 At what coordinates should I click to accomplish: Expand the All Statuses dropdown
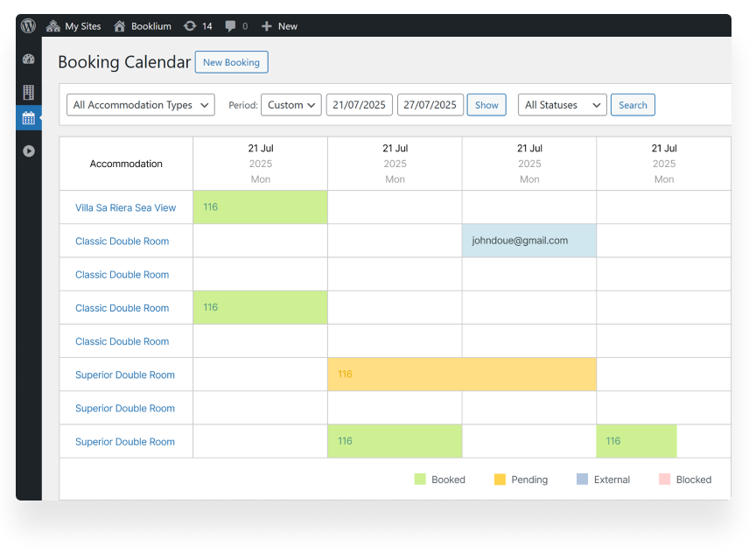(562, 105)
